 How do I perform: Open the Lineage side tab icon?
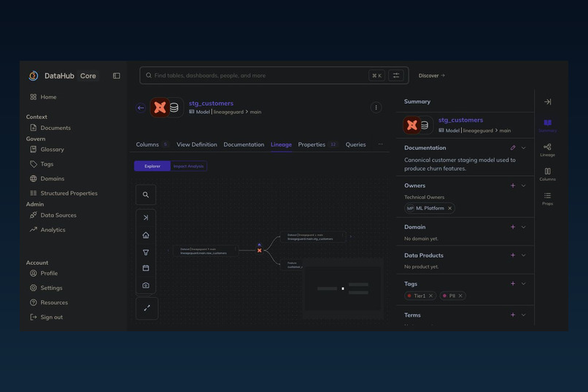click(x=547, y=150)
